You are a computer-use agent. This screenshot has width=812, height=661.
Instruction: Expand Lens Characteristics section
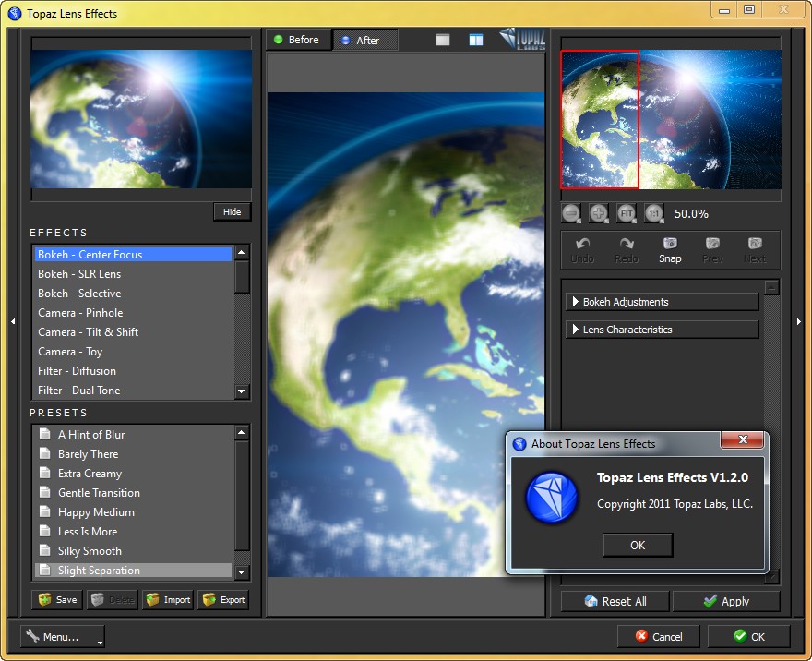pos(663,330)
